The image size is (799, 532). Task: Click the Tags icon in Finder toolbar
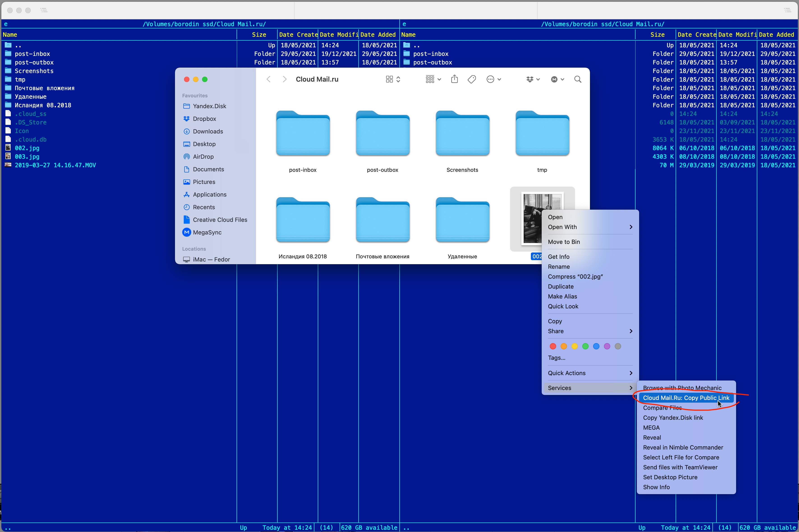[x=472, y=79]
